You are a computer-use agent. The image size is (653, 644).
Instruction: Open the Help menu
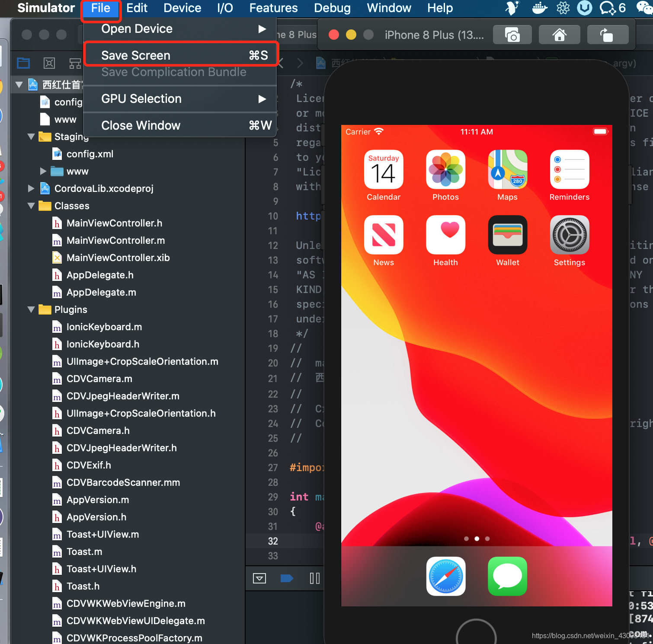click(440, 8)
